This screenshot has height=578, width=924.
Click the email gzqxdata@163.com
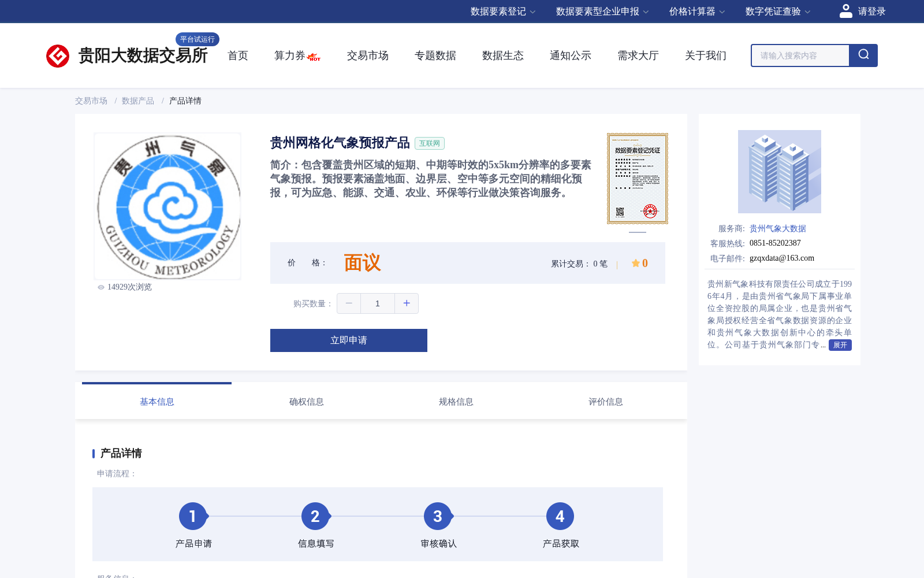(x=782, y=258)
